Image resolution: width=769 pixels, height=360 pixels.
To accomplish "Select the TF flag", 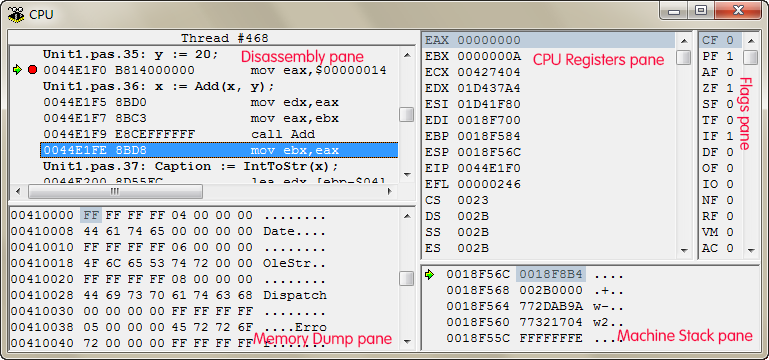I will 718,120.
